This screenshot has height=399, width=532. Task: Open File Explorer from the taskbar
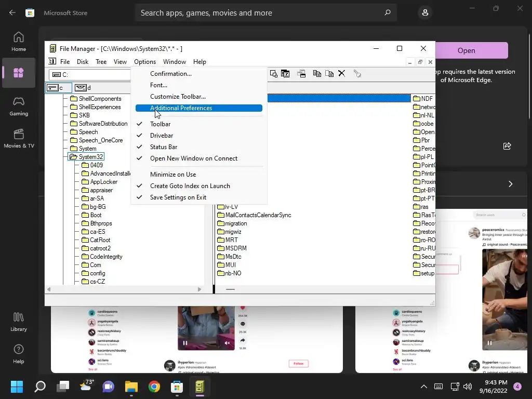click(x=131, y=387)
